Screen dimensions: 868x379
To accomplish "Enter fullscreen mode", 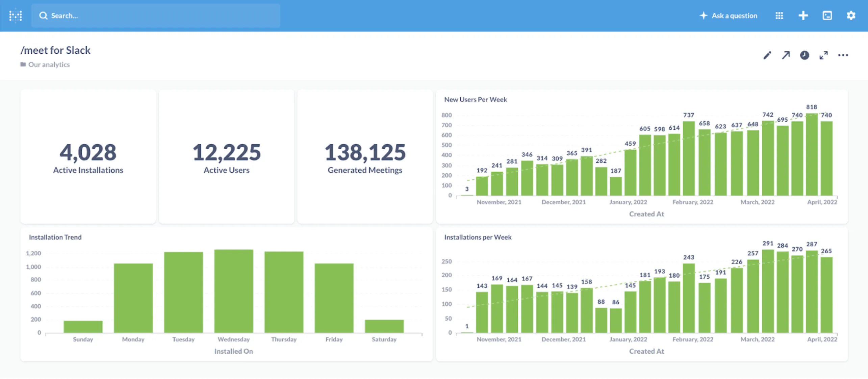I will point(824,55).
